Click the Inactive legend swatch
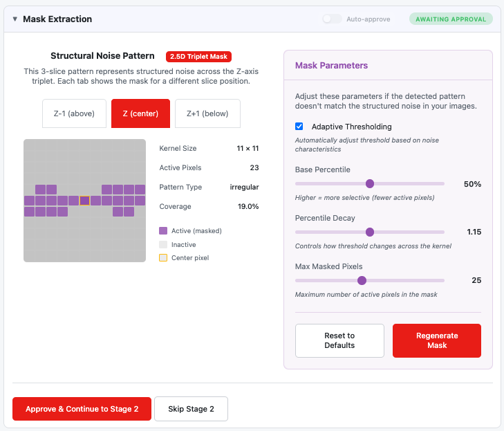 (163, 244)
